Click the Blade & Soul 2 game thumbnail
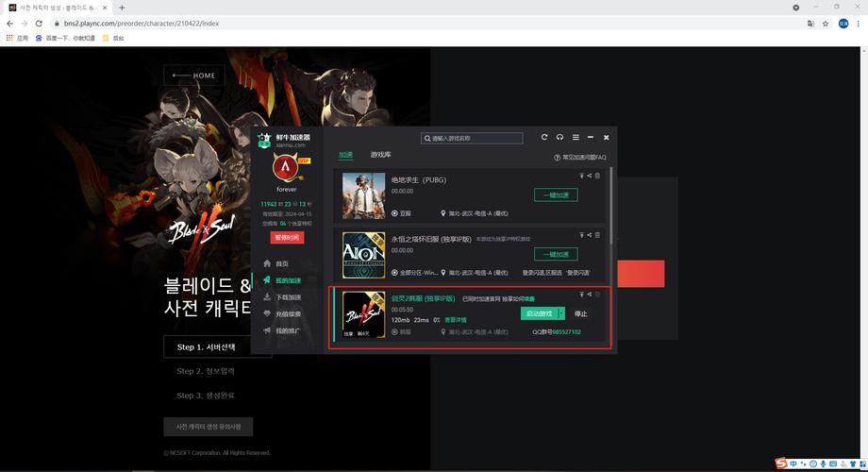 coord(363,314)
